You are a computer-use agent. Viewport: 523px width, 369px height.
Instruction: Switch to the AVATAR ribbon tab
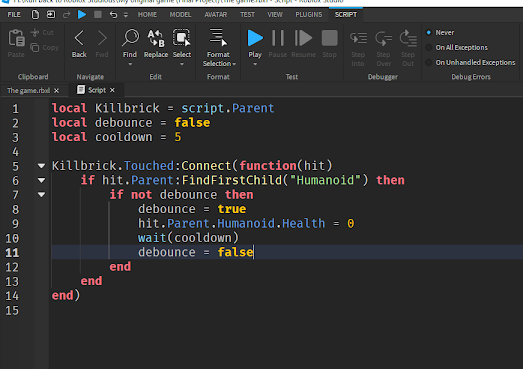(216, 15)
